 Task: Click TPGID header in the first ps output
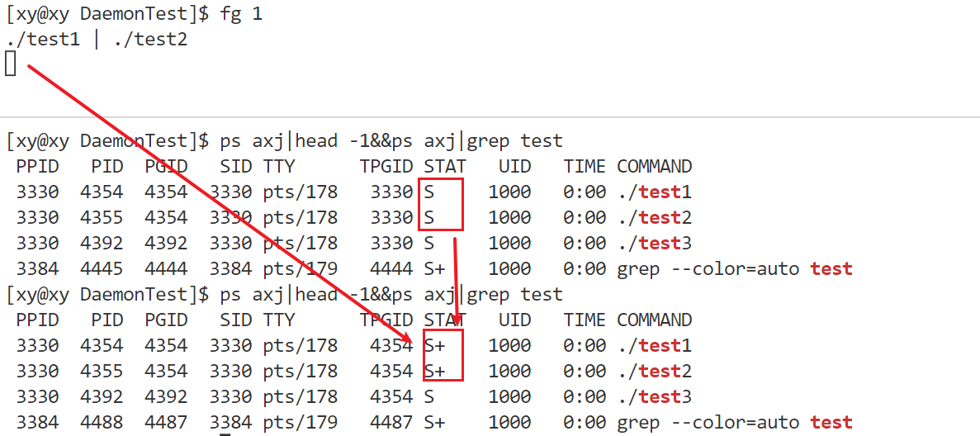click(386, 167)
